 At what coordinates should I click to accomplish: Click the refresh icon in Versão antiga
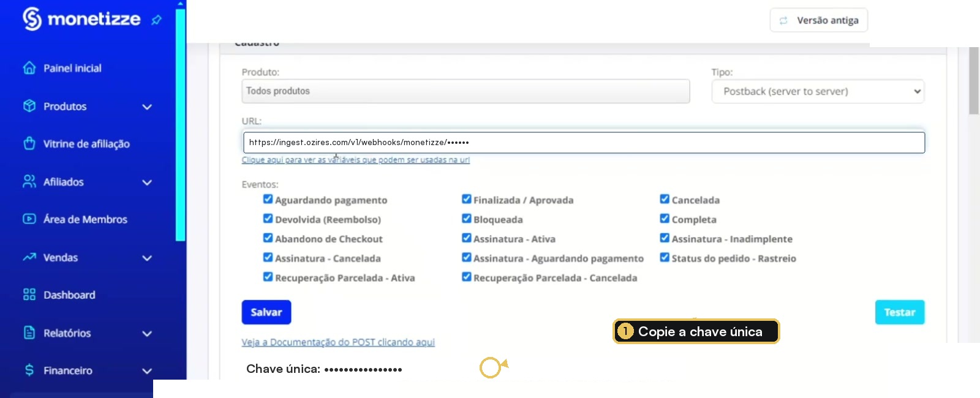click(x=783, y=20)
